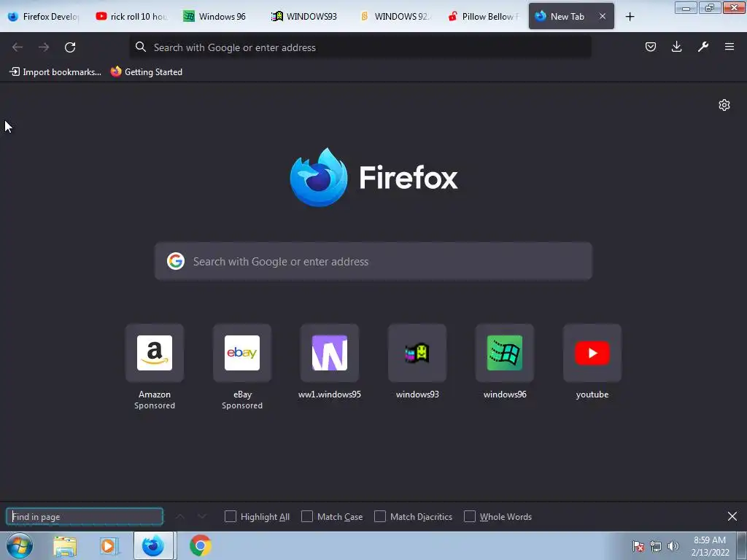Open the Downloads panel
The height and width of the screenshot is (560, 747).
[676, 47]
